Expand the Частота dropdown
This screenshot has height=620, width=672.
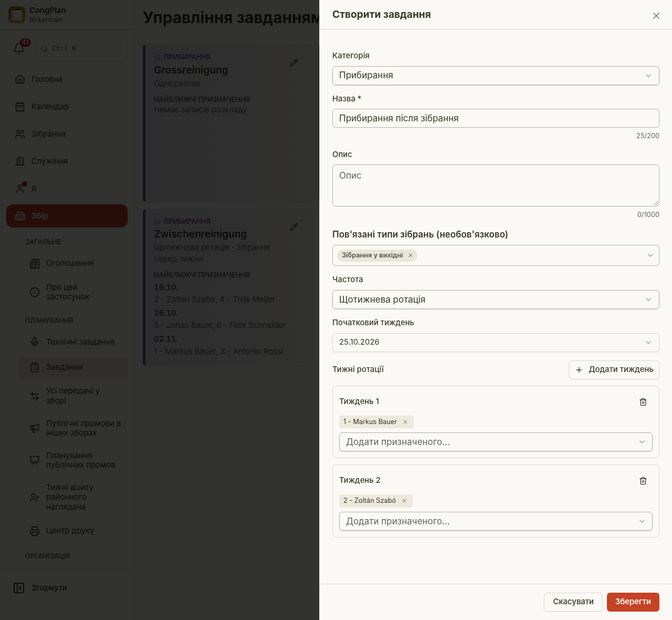pos(496,299)
